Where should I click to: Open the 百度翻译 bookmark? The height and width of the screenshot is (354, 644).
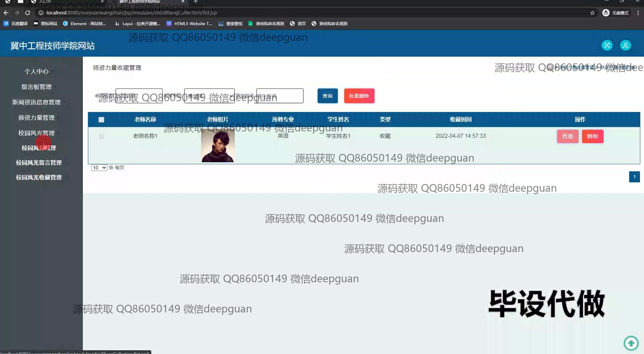click(x=16, y=23)
